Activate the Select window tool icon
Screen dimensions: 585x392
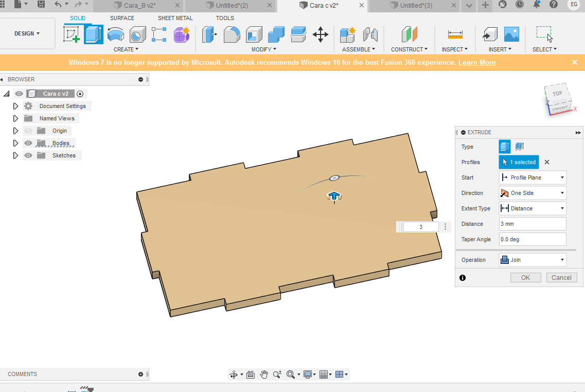pyautogui.click(x=544, y=34)
